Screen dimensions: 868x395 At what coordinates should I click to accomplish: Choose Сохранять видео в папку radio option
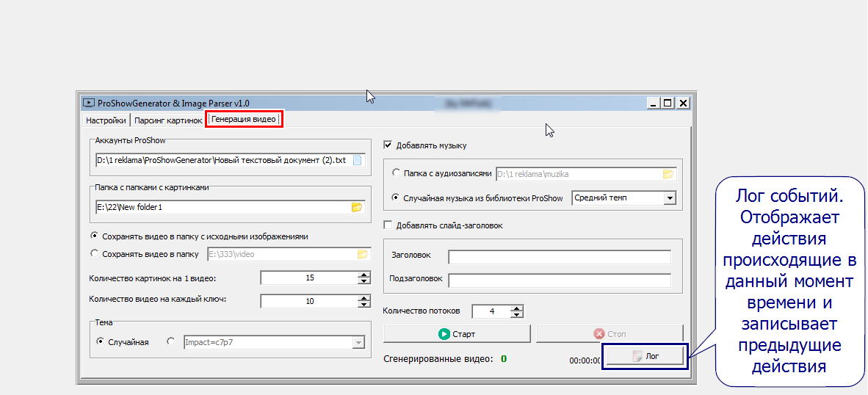tap(94, 254)
